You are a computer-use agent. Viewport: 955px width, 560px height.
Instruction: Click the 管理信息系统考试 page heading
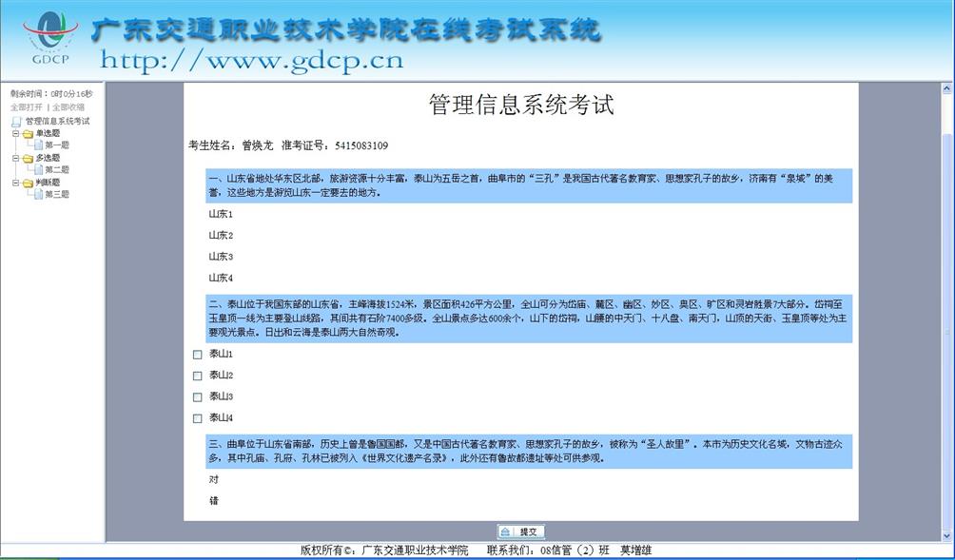pyautogui.click(x=521, y=105)
